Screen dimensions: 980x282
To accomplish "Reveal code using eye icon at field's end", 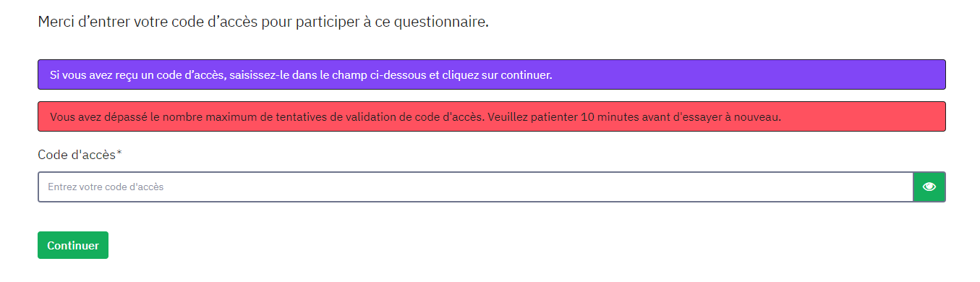I will pos(929,187).
